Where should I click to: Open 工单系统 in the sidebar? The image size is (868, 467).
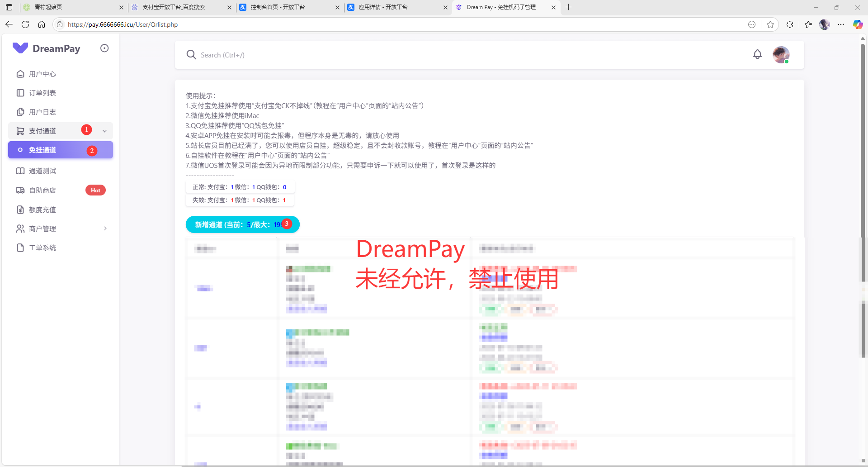pyautogui.click(x=42, y=248)
